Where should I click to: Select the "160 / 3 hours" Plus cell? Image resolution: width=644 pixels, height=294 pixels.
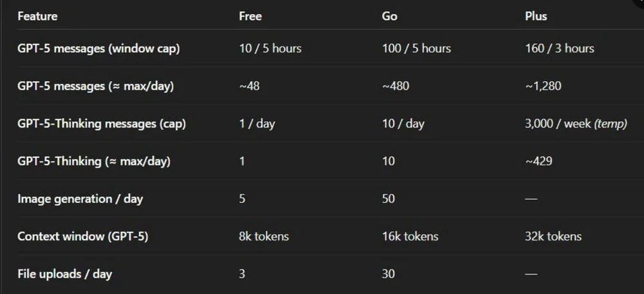[559, 48]
